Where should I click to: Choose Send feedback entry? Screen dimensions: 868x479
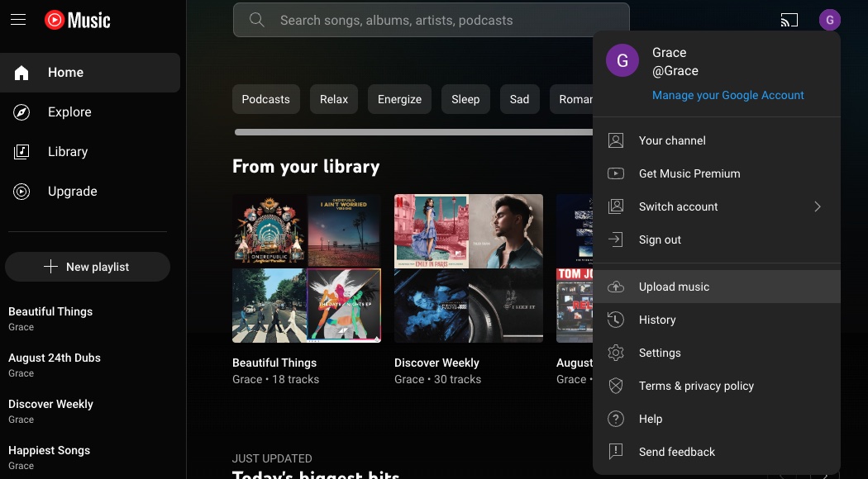tap(717, 452)
